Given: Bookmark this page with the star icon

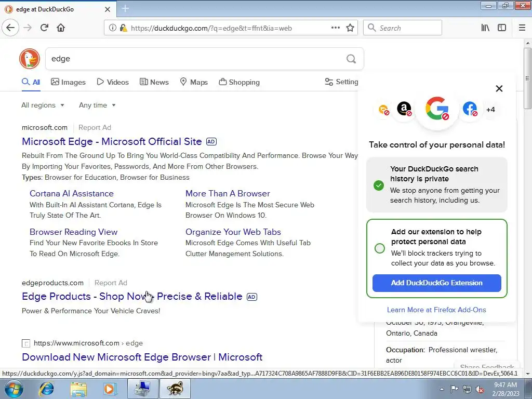Looking at the screenshot, I should [x=350, y=28].
